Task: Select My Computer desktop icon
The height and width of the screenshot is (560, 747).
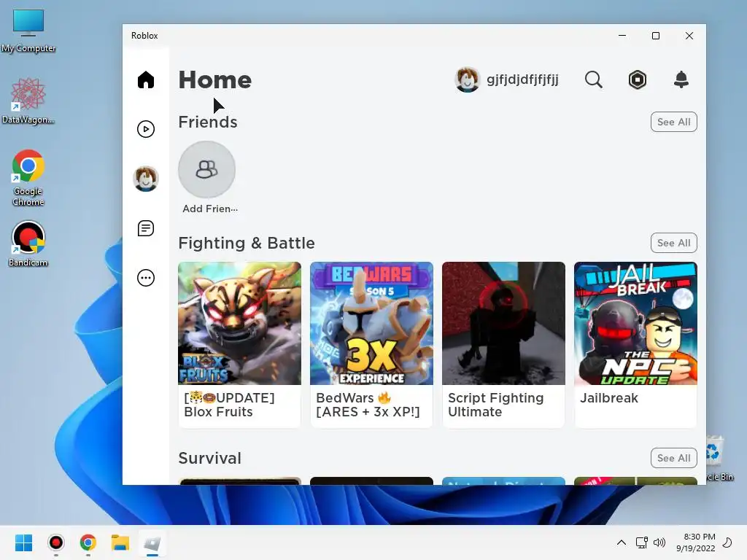Action: click(x=28, y=31)
